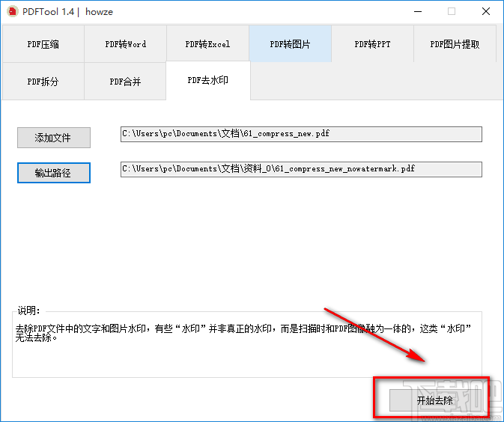Minimize the PDFTool window
This screenshot has width=504, height=422.
tap(418, 11)
